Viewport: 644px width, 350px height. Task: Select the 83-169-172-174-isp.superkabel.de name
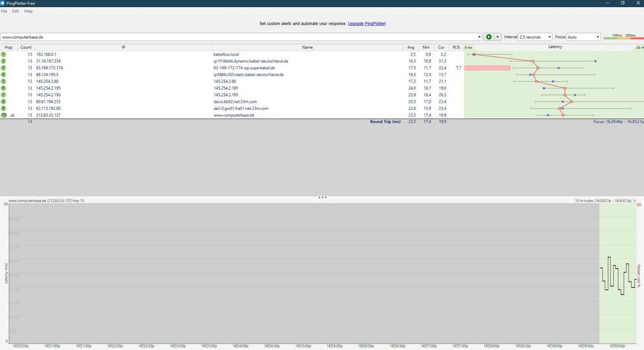(x=244, y=68)
